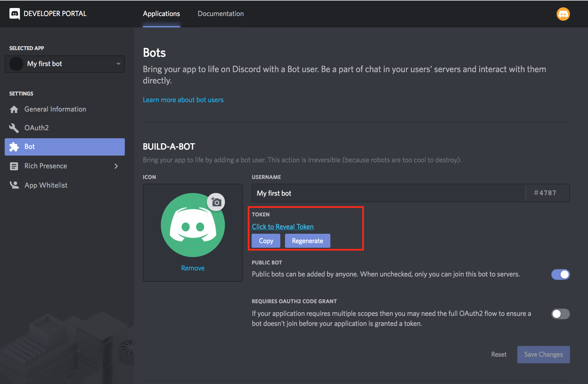The image size is (588, 384).
Task: Click the SELECTED APP label
Action: point(27,48)
